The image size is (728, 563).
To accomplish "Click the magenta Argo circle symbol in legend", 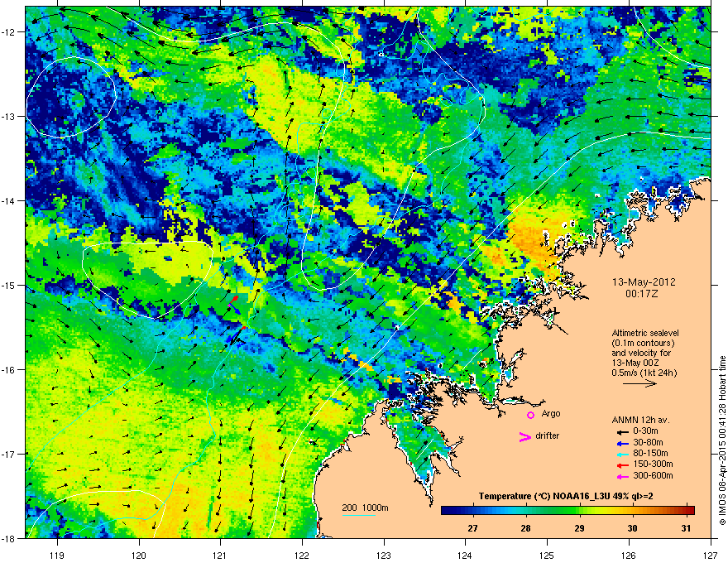I will pyautogui.click(x=530, y=415).
